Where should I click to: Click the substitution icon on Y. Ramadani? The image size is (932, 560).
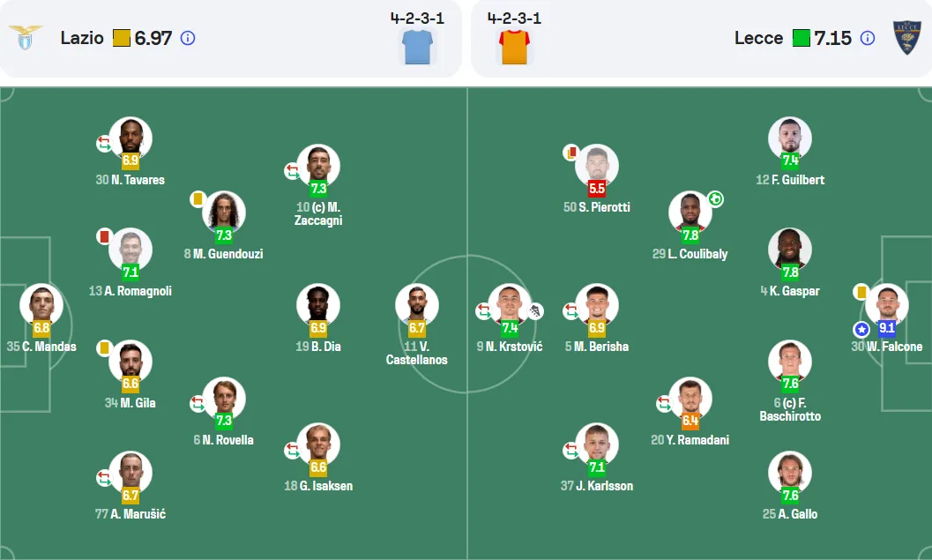pos(664,404)
